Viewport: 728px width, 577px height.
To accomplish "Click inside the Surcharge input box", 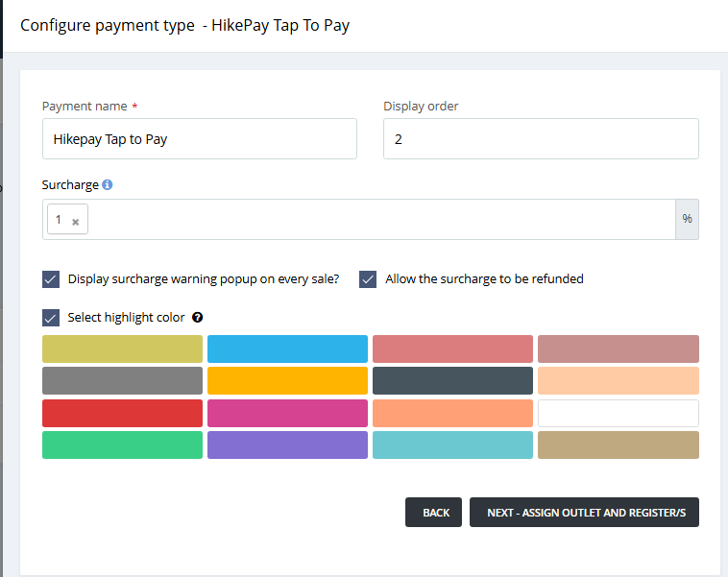I will [x=375, y=220].
